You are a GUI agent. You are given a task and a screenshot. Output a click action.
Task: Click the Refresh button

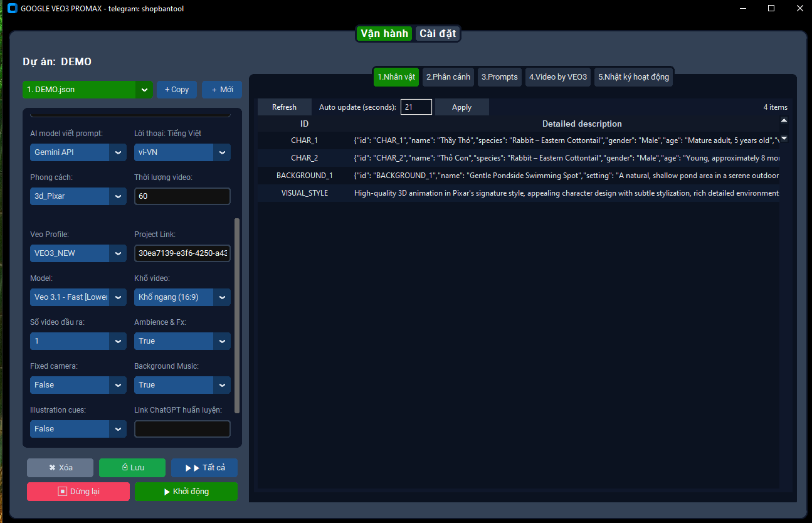click(x=284, y=107)
